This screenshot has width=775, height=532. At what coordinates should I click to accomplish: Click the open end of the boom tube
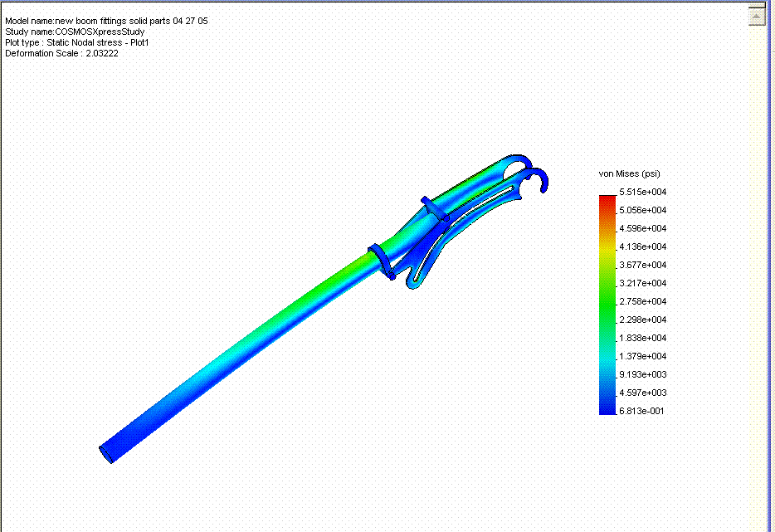click(106, 454)
